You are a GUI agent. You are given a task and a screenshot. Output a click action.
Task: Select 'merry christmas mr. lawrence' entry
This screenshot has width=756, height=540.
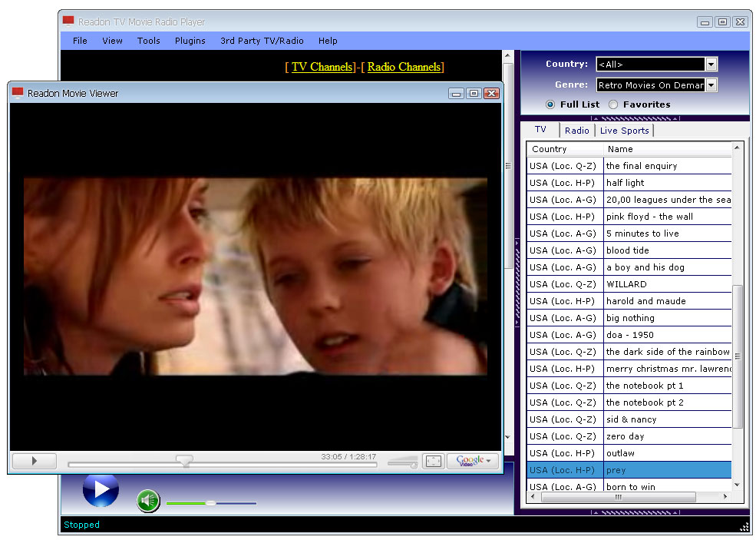pyautogui.click(x=629, y=369)
